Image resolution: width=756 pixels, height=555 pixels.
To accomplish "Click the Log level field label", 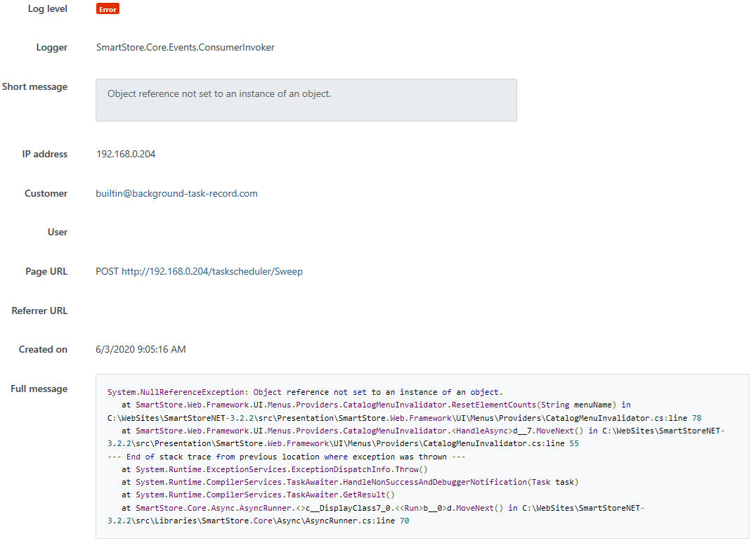I will click(47, 8).
